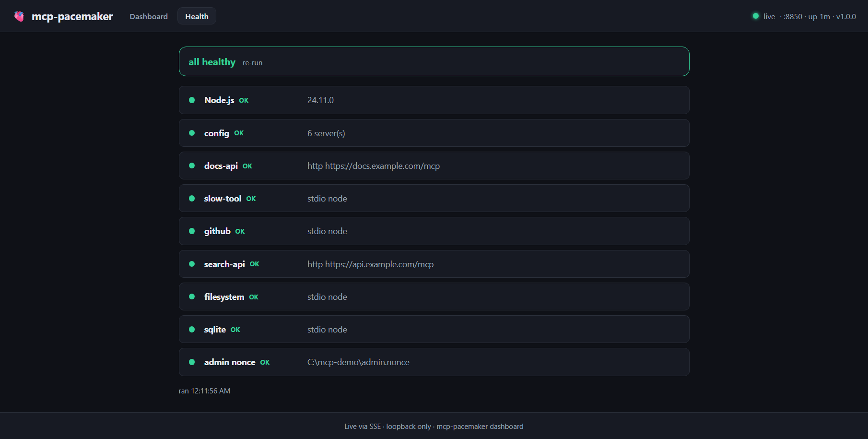
Task: Click the OK badge next to sqlite
Action: pyautogui.click(x=235, y=330)
